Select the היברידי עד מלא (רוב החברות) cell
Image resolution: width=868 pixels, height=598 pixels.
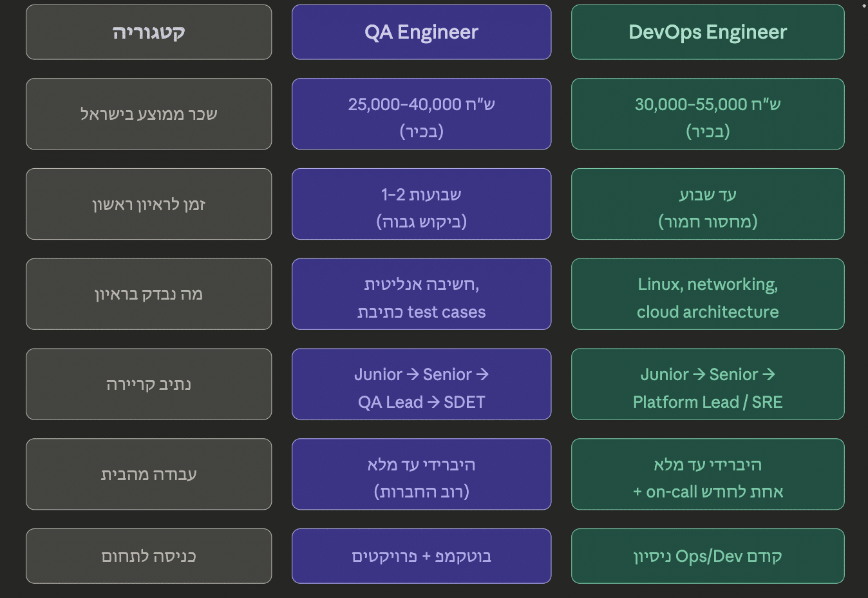421,474
